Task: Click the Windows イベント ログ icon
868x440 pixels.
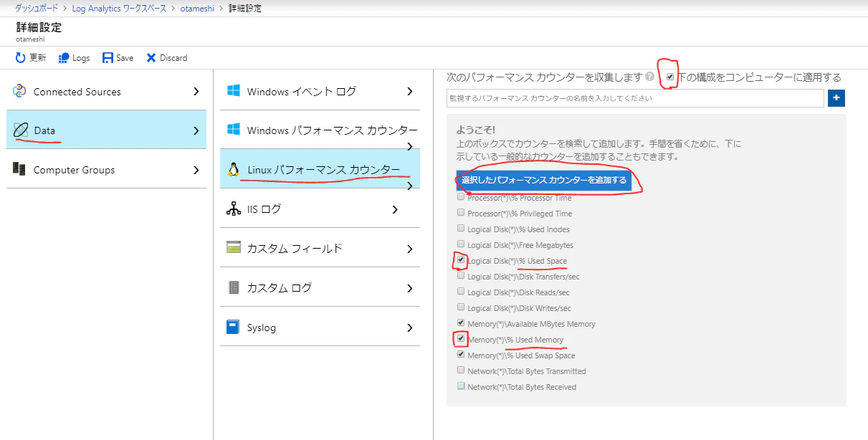Action: (232, 91)
